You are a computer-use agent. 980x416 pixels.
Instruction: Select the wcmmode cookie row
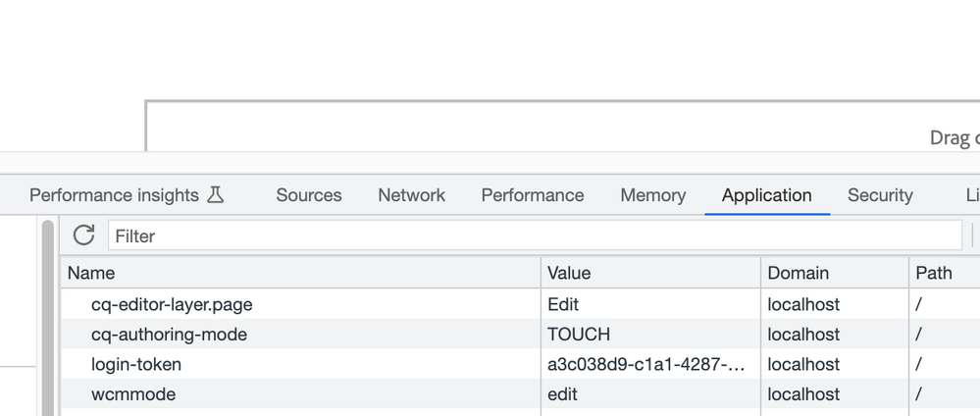tap(133, 394)
